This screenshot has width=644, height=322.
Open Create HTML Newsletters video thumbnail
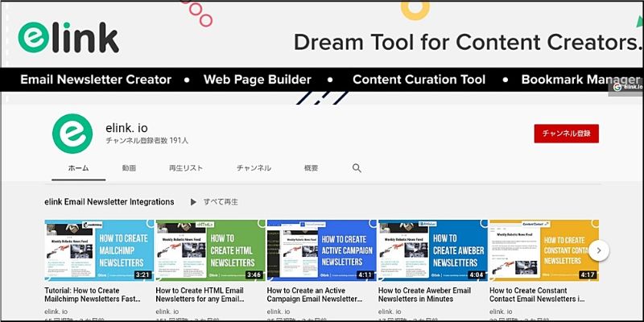click(210, 250)
